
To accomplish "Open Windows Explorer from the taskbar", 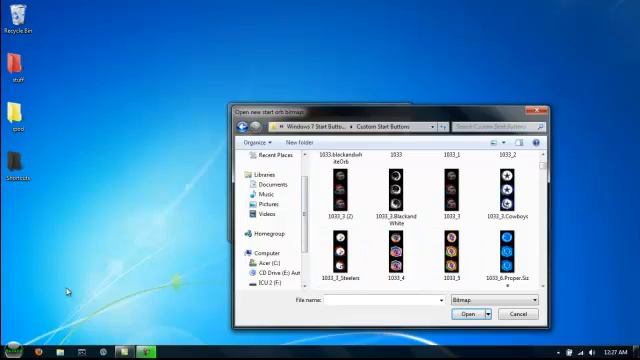I will click(60, 352).
